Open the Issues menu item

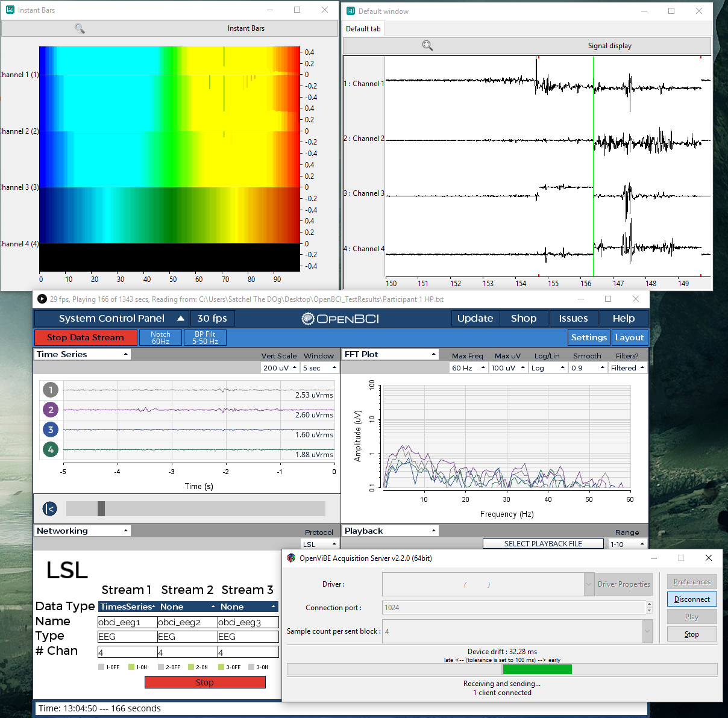tap(573, 318)
